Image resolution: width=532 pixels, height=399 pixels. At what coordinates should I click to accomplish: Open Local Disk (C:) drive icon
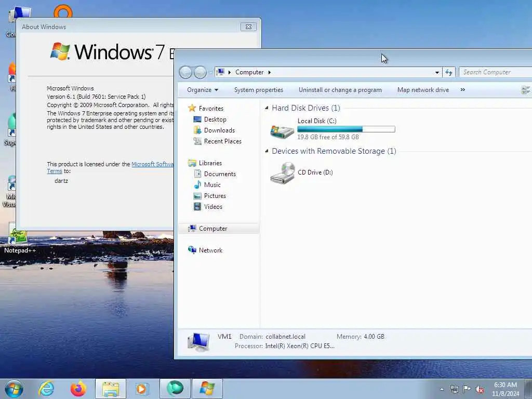coord(282,131)
